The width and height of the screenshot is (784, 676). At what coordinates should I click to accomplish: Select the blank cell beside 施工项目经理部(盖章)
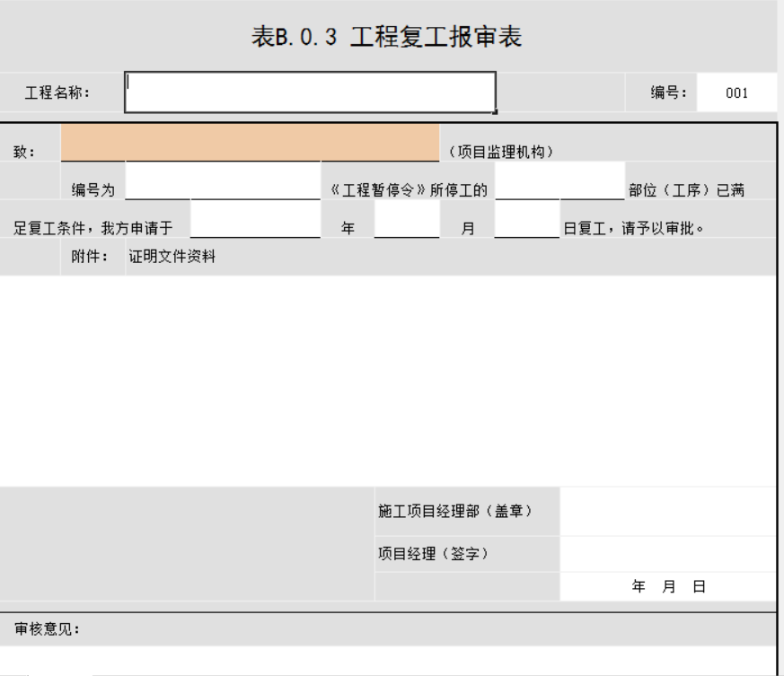(666, 511)
